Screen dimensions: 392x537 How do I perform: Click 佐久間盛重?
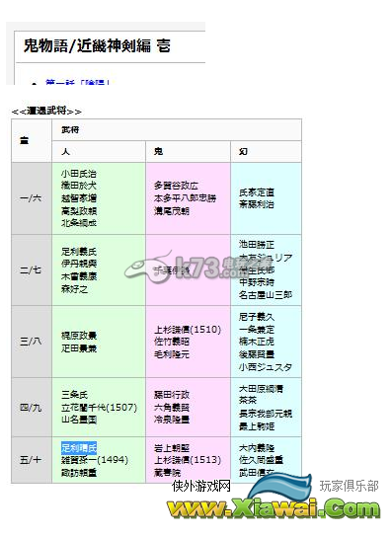click(x=261, y=460)
